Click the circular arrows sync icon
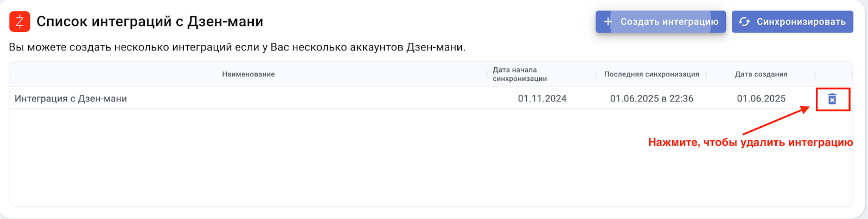The image size is (868, 219). point(744,22)
